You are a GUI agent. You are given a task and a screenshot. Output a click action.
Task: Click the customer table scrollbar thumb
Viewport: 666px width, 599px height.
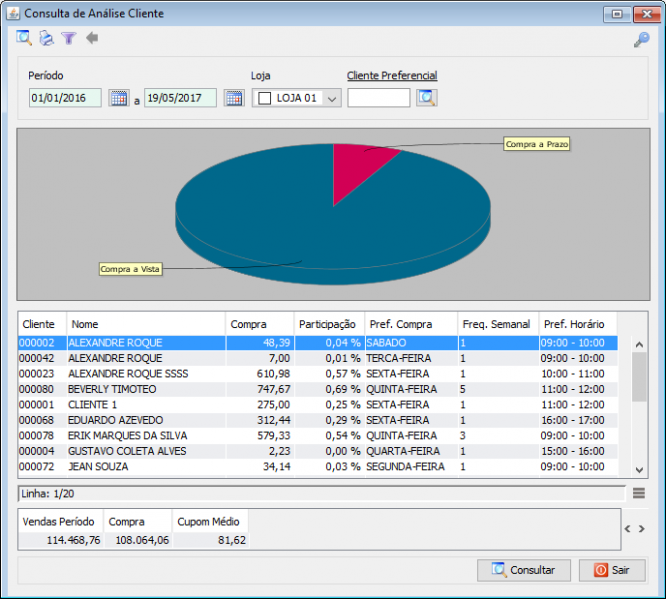pos(639,377)
